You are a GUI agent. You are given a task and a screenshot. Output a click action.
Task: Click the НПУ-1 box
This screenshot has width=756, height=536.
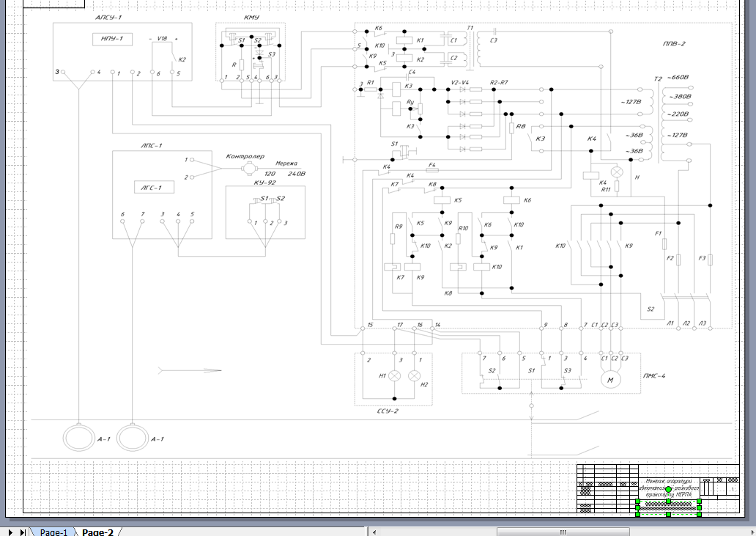[112, 39]
